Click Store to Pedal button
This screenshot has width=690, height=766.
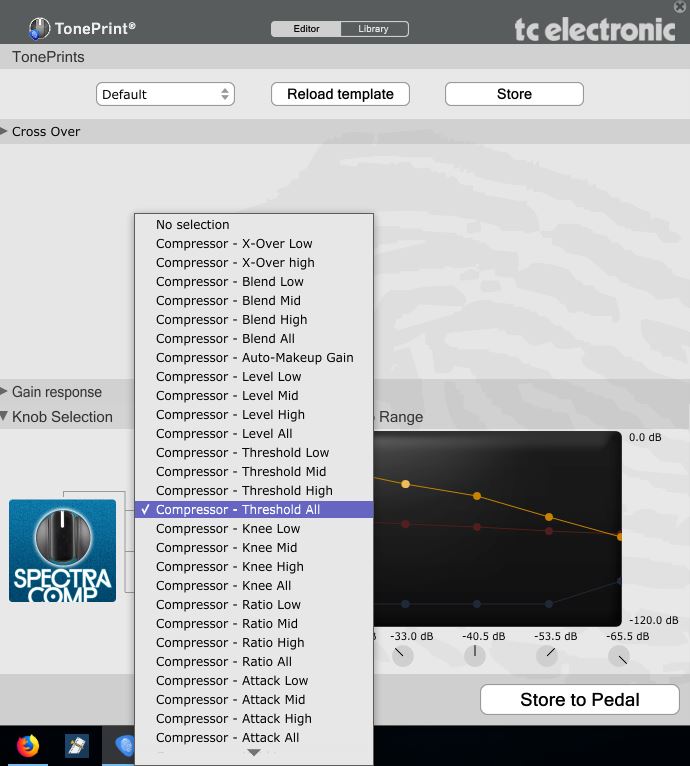[580, 700]
